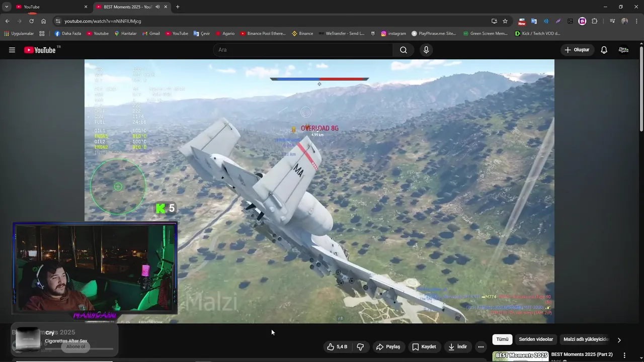This screenshot has width=644, height=362.
Task: Open the 'Binance Pool Ethere...' bookmark
Action: 263,34
